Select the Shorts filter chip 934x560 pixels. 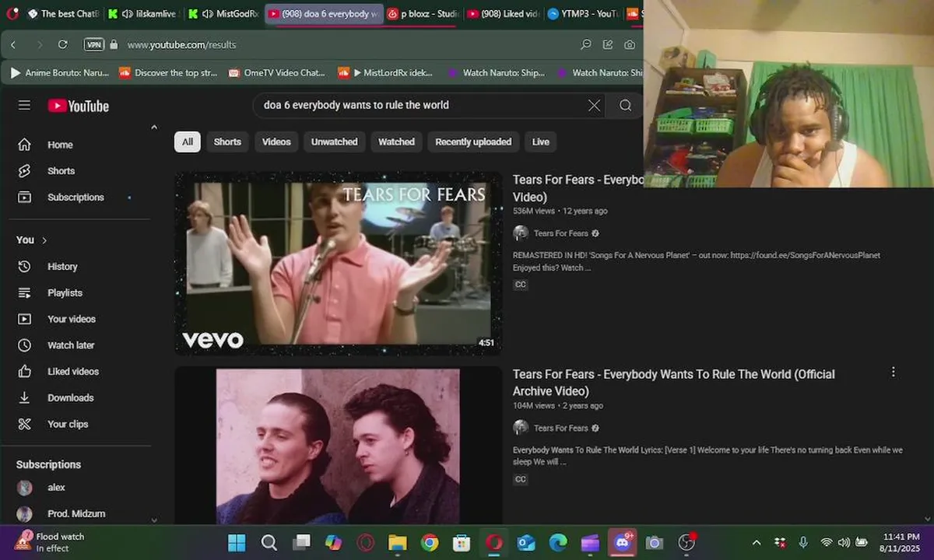pos(227,142)
